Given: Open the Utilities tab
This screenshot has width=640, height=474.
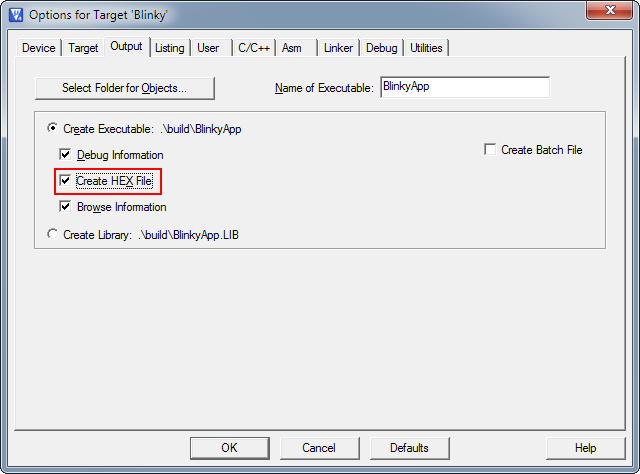Looking at the screenshot, I should click(426, 48).
